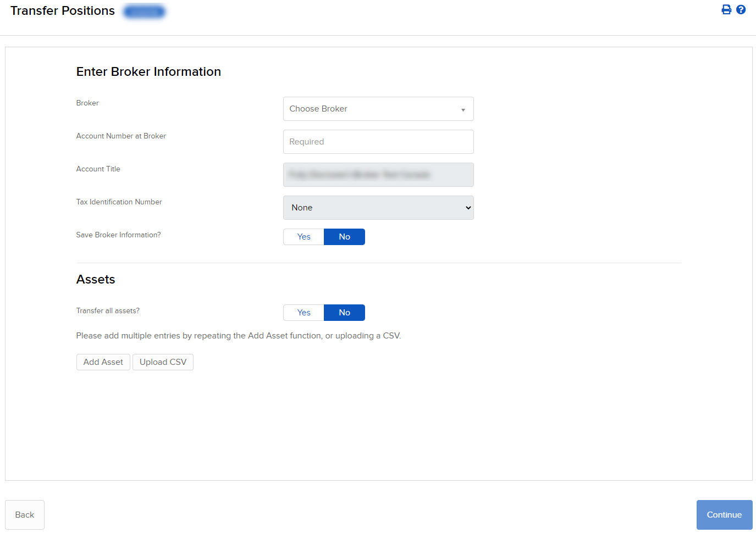Click the grayed-out Account Title field

378,174
